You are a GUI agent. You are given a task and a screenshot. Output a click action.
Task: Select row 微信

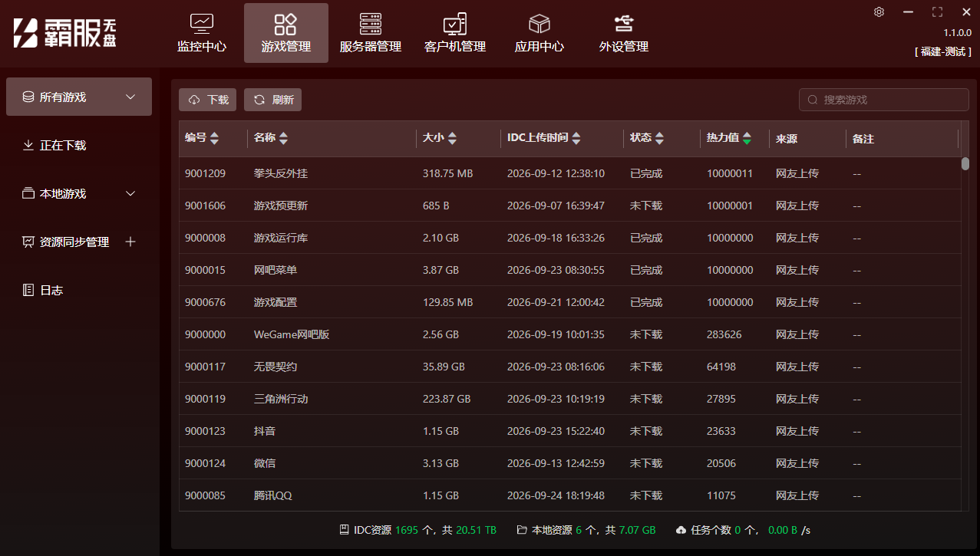pos(569,463)
